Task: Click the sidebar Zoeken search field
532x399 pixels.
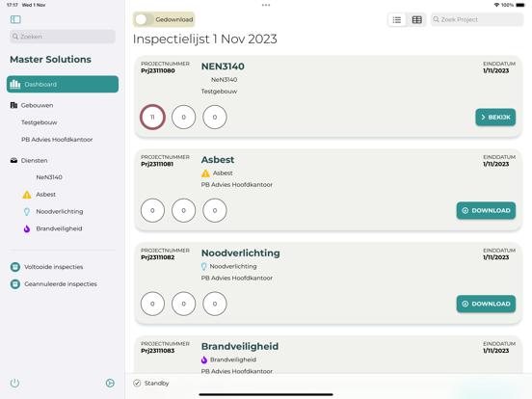Action: (63, 37)
